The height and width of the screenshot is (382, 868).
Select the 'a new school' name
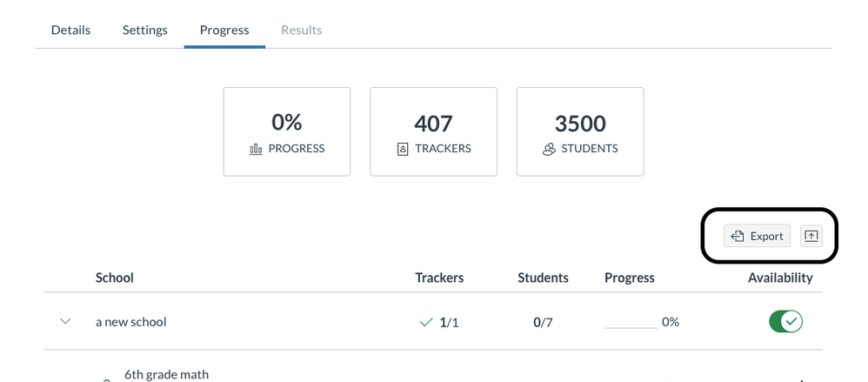[x=130, y=322]
